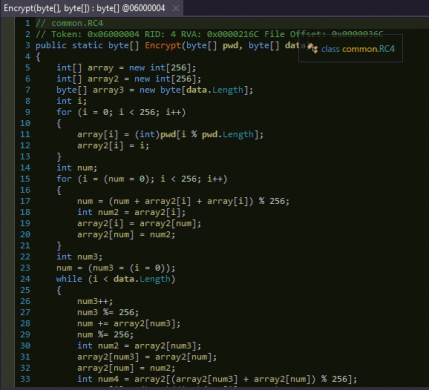Click the 'for' keyword on line 9
This screenshot has width=429, height=390.
pyautogui.click(x=64, y=112)
